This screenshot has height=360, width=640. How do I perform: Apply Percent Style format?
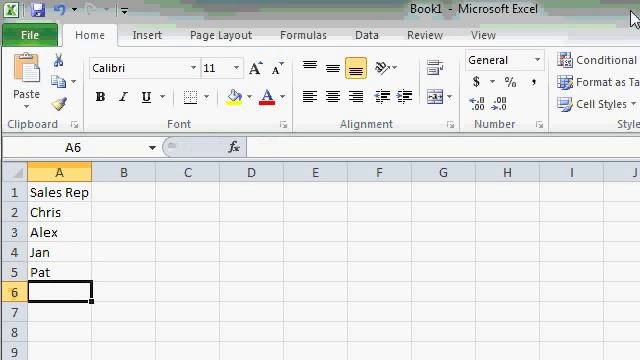click(x=510, y=82)
